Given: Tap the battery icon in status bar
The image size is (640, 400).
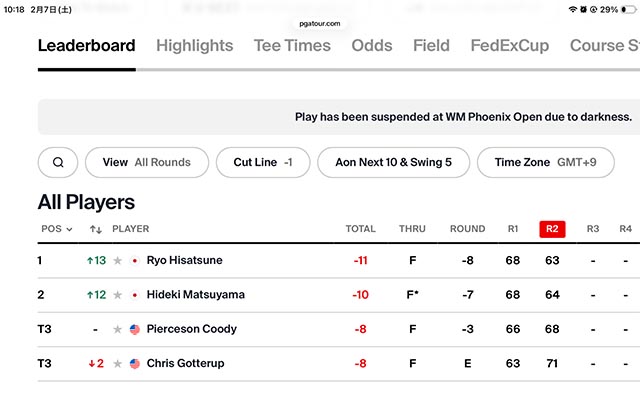Looking at the screenshot, I should pyautogui.click(x=627, y=9).
